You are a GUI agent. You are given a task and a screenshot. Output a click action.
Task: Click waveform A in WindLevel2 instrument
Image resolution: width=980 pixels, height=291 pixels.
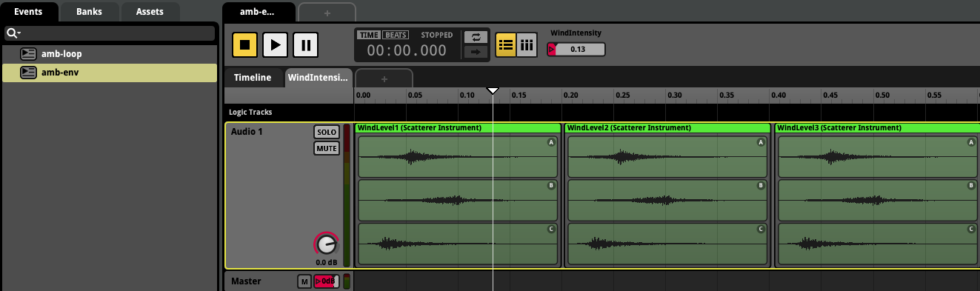pyautogui.click(x=668, y=157)
